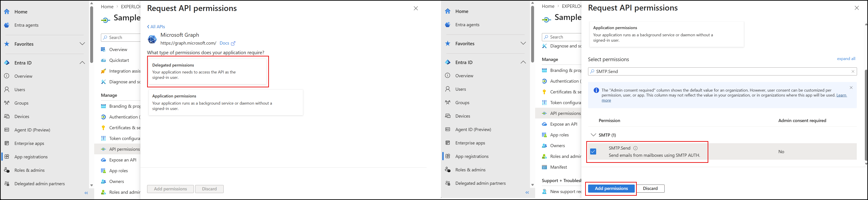Click the Home breadcrumb in the left screenshot

pos(107,6)
